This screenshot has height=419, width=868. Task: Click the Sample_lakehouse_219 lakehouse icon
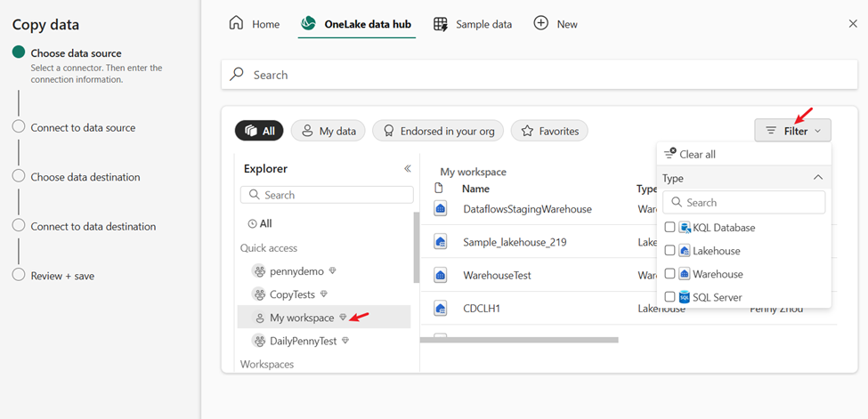[441, 242]
